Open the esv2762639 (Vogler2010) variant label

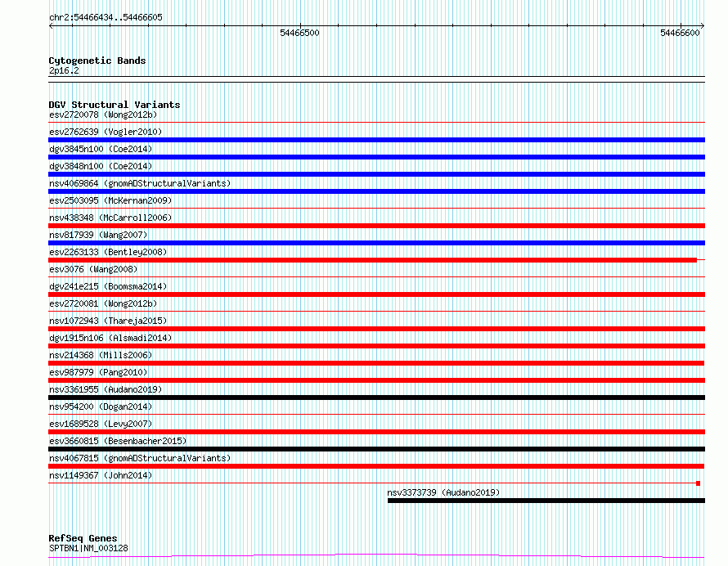pyautogui.click(x=106, y=132)
